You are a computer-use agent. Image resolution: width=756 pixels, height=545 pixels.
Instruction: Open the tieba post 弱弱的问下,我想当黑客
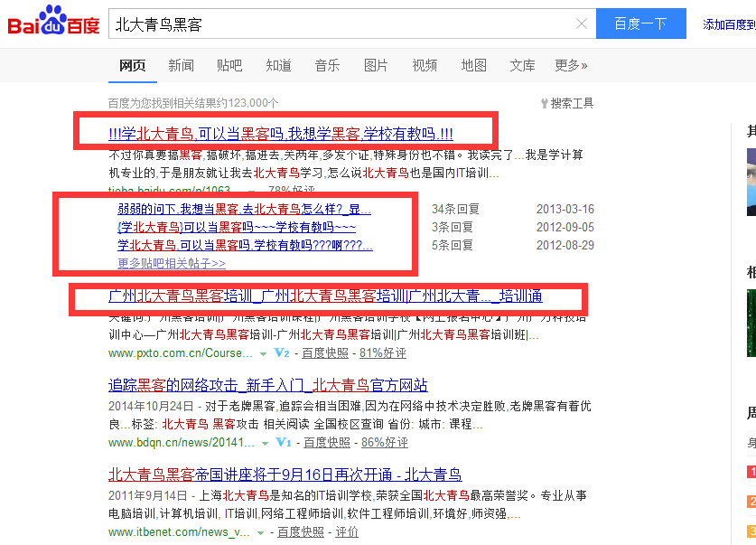[x=245, y=210]
